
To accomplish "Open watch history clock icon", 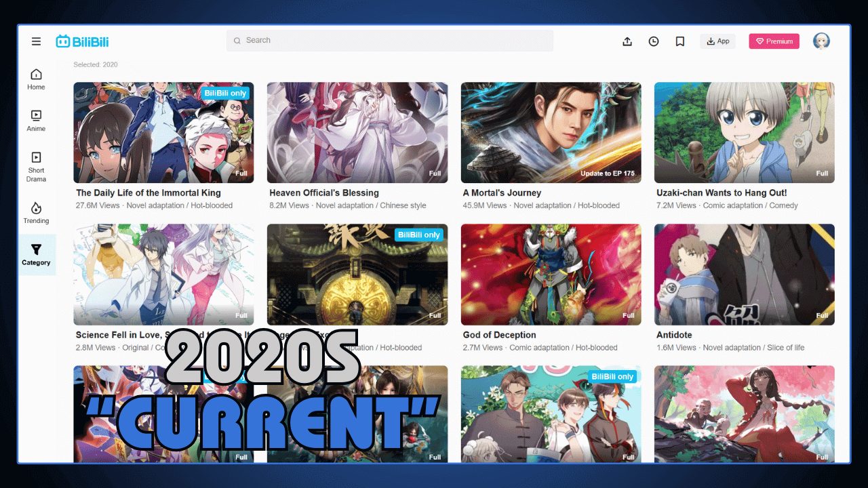I will [x=654, y=41].
